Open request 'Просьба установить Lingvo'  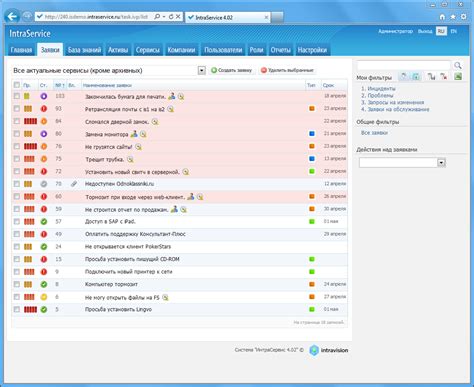pos(118,309)
